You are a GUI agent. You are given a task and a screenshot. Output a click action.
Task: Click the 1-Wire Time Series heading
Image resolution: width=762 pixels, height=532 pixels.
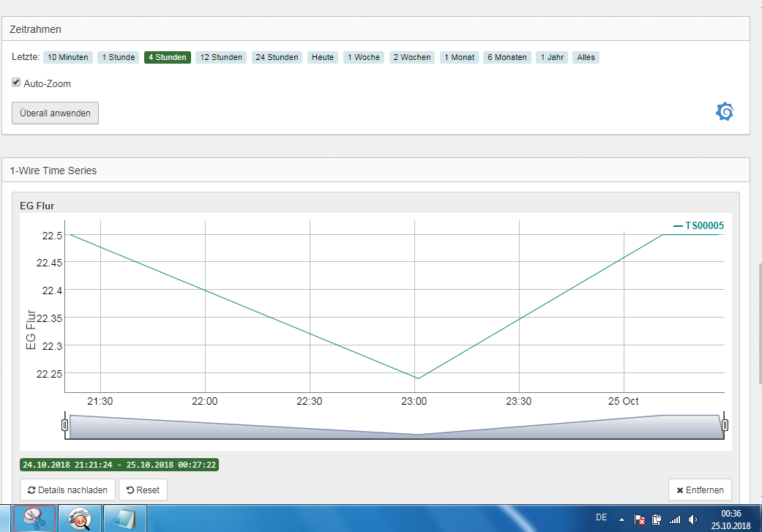point(53,171)
